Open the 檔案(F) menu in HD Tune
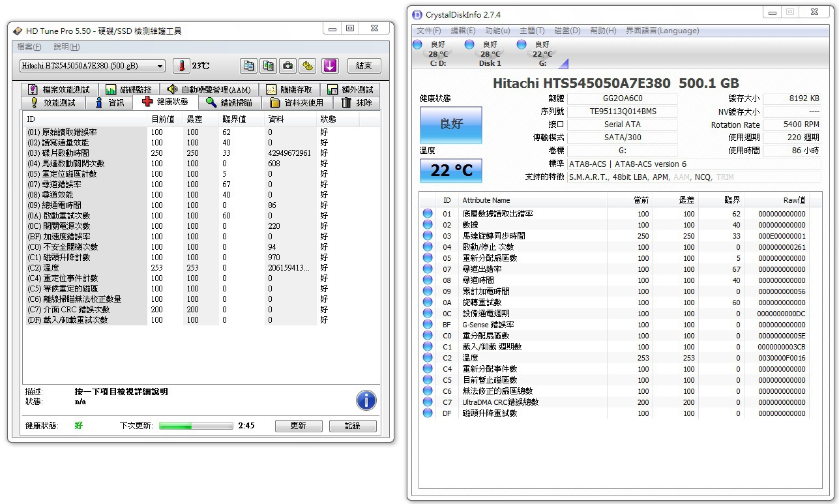Screen dimensions: 839x504 click(29, 47)
